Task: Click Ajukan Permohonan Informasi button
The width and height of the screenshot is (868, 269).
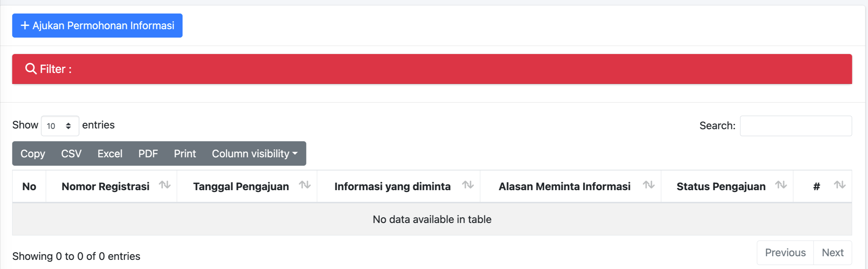Action: click(x=97, y=26)
